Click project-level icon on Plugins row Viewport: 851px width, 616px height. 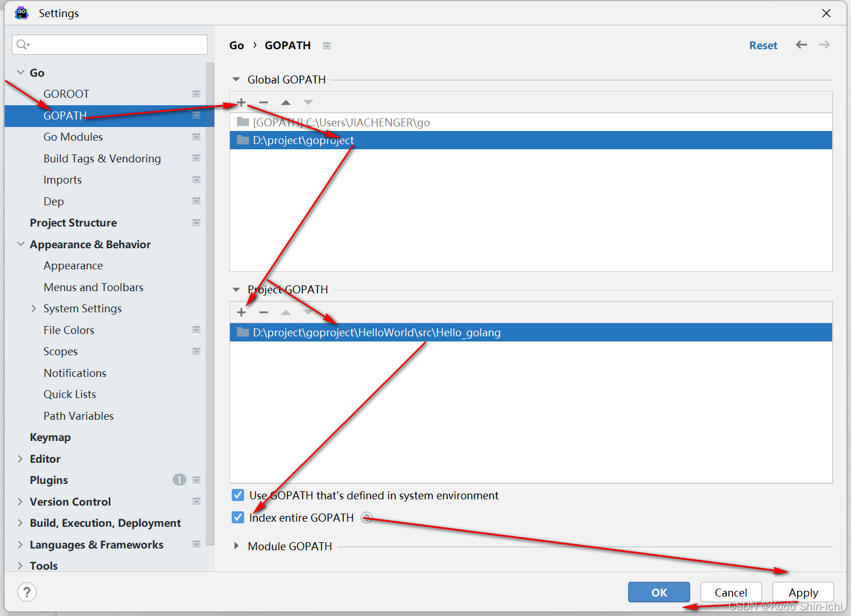pyautogui.click(x=196, y=480)
